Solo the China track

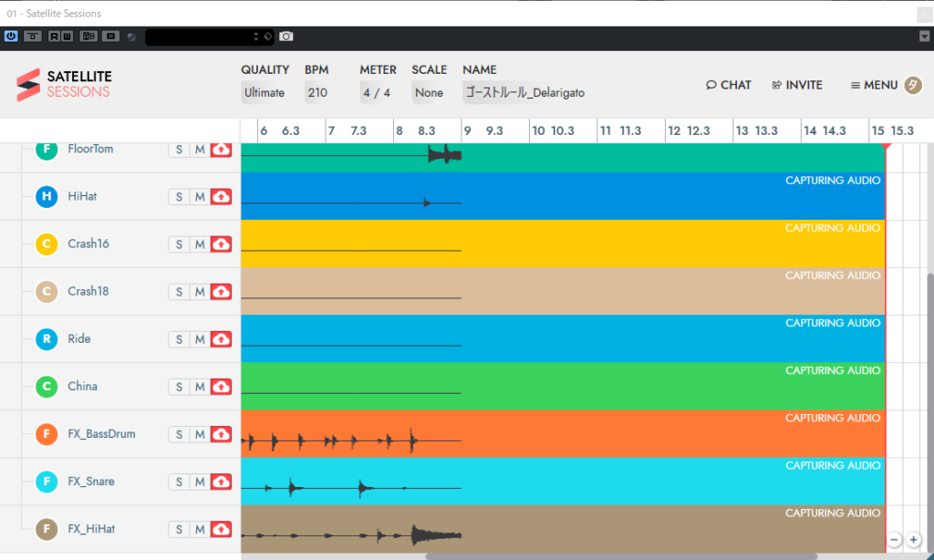[179, 388]
